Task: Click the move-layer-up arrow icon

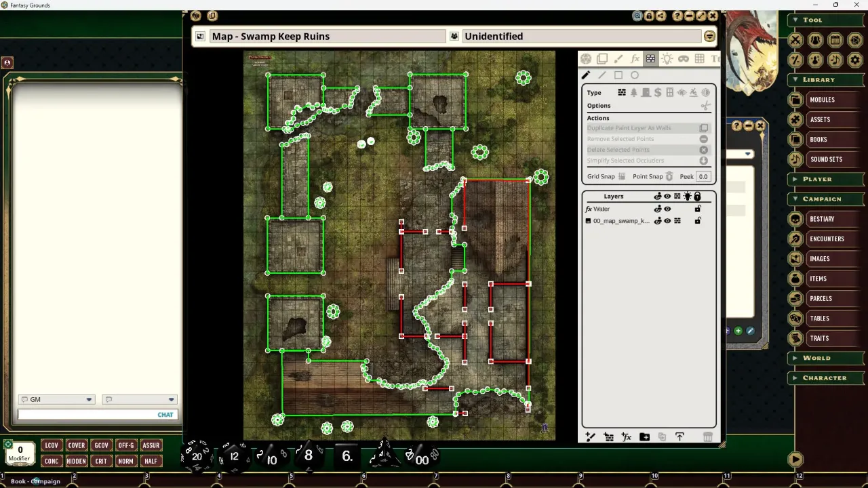Action: coord(679,437)
